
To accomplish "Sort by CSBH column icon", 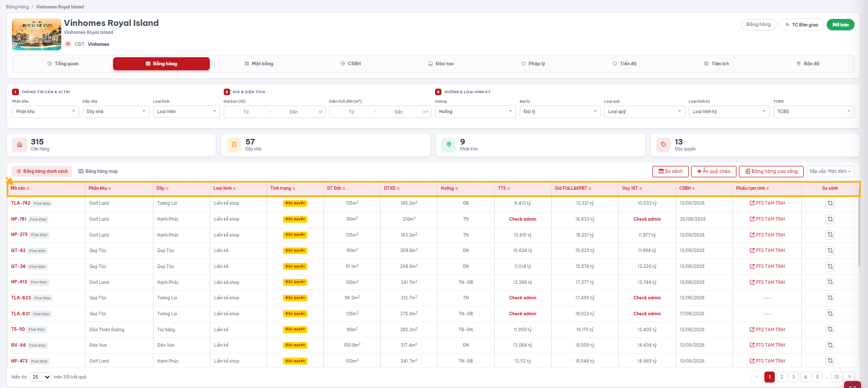I will click(x=693, y=189).
